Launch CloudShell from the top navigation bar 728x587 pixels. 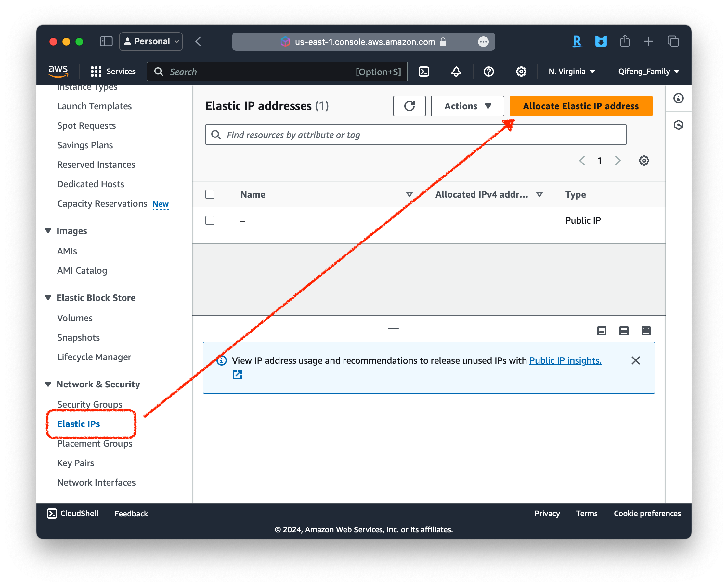[x=424, y=72]
